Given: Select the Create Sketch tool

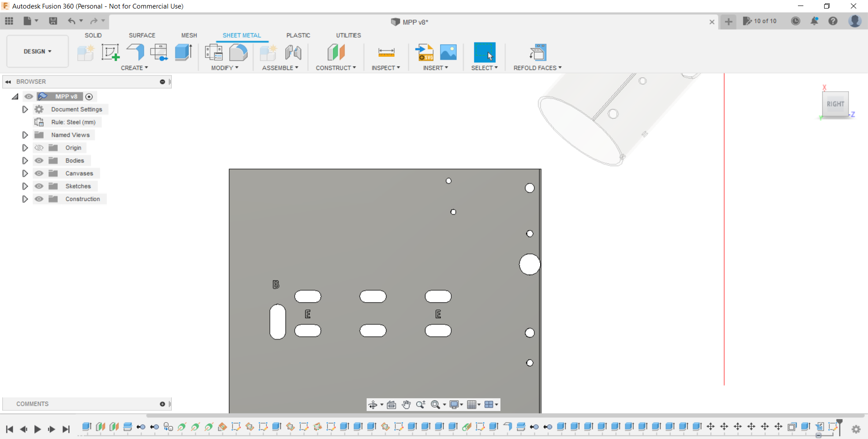Looking at the screenshot, I should tap(110, 52).
